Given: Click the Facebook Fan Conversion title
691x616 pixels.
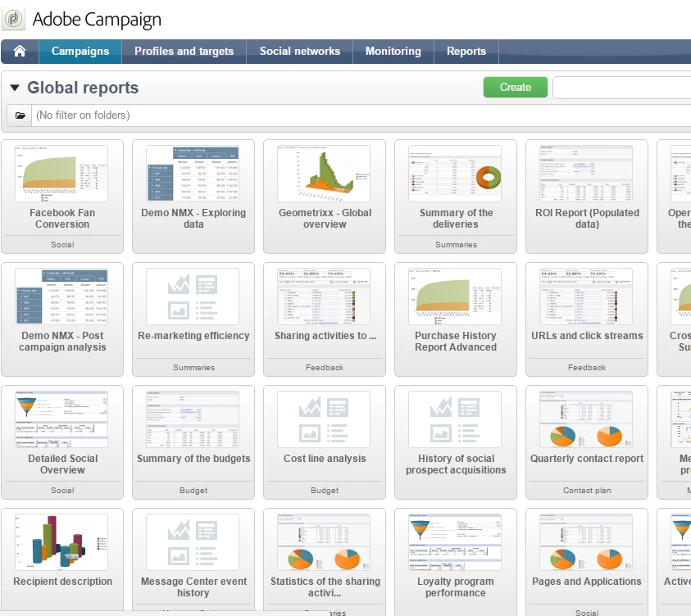Looking at the screenshot, I should (62, 219).
